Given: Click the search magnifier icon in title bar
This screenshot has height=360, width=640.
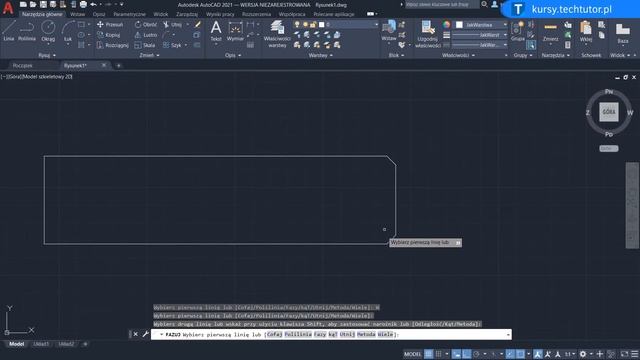Looking at the screenshot, I should [484, 4].
